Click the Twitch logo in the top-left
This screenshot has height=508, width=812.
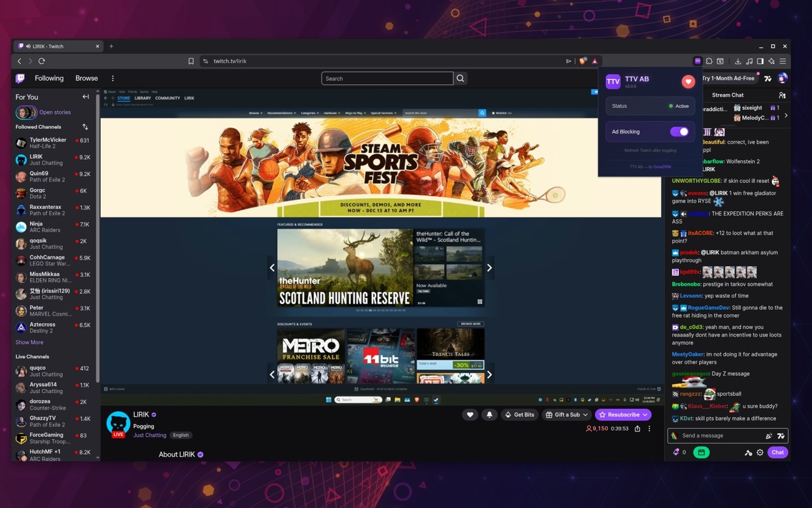(x=20, y=77)
